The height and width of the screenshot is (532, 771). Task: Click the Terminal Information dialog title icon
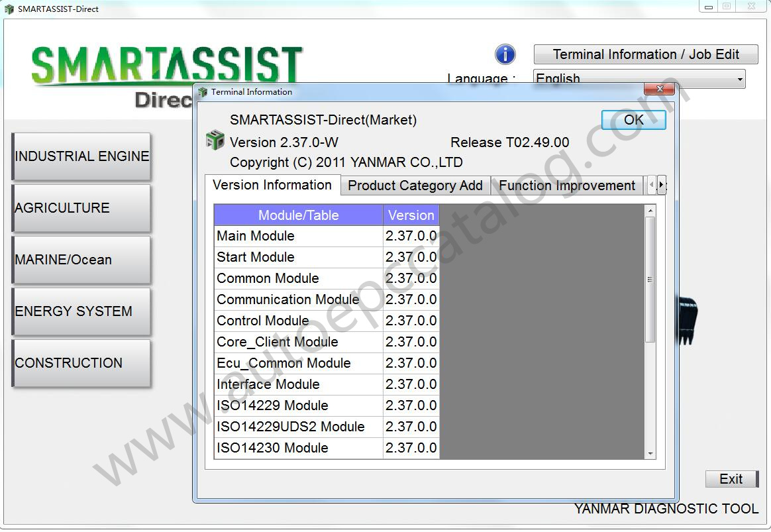tap(203, 92)
